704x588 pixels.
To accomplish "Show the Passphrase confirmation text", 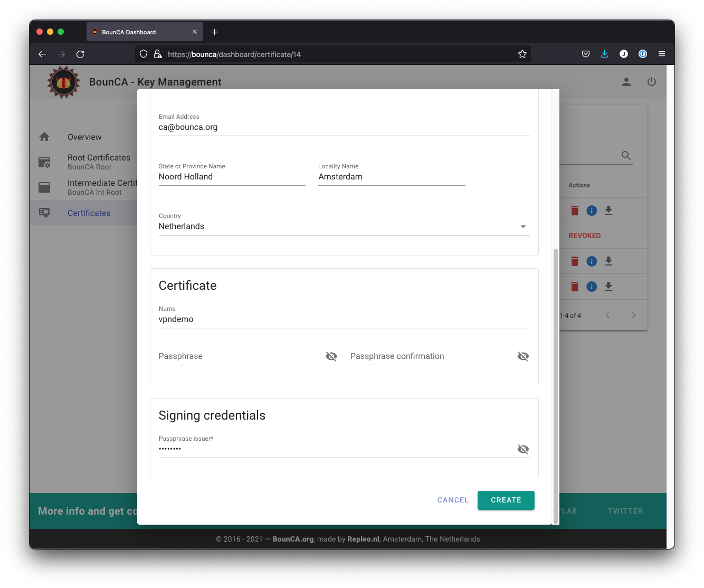I will click(x=523, y=356).
